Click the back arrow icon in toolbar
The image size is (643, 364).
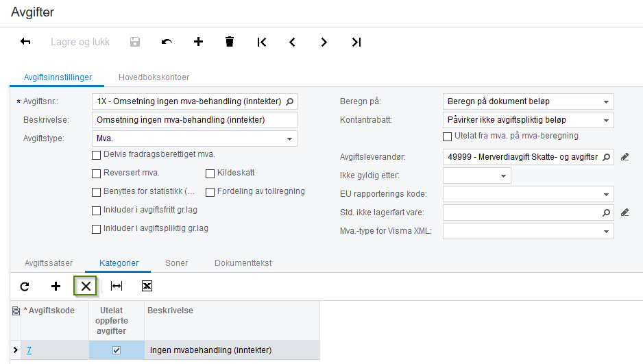[25, 41]
